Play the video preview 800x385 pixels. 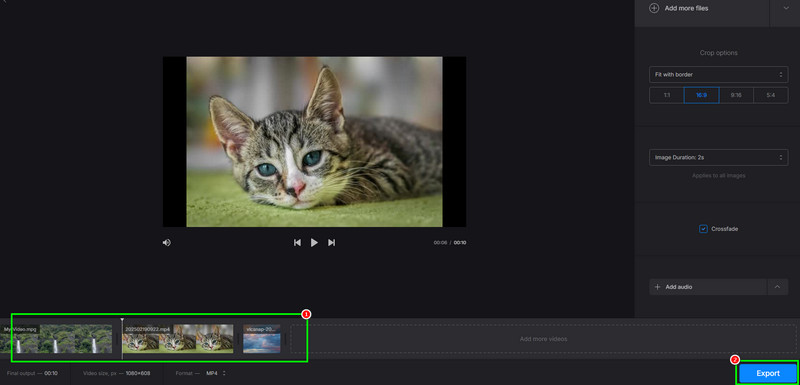(314, 243)
